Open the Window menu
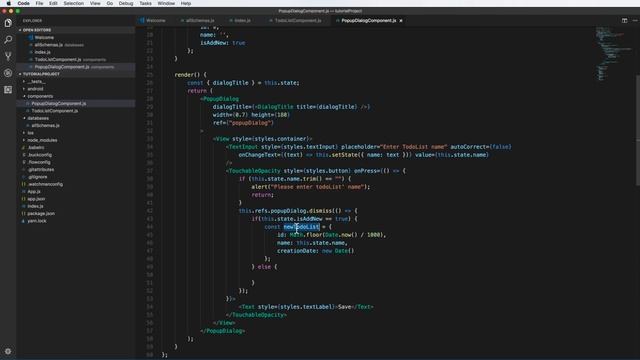Image resolution: width=640 pixels, height=360 pixels. 166,3
